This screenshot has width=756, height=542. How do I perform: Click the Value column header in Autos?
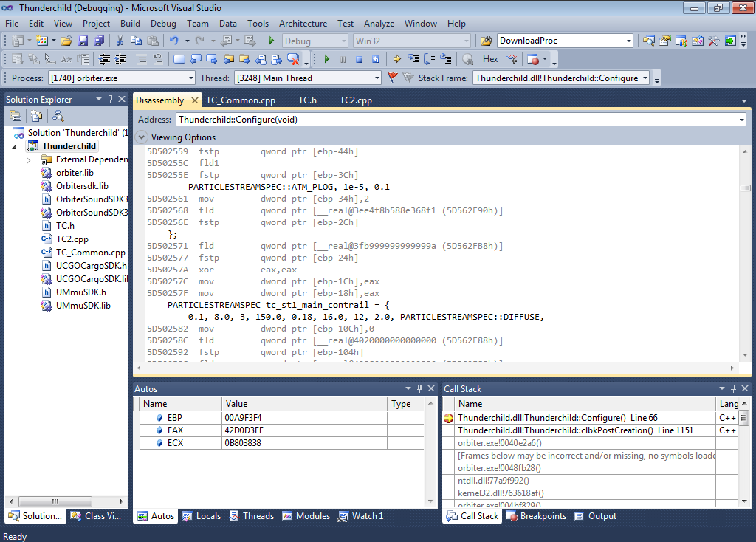(x=304, y=404)
